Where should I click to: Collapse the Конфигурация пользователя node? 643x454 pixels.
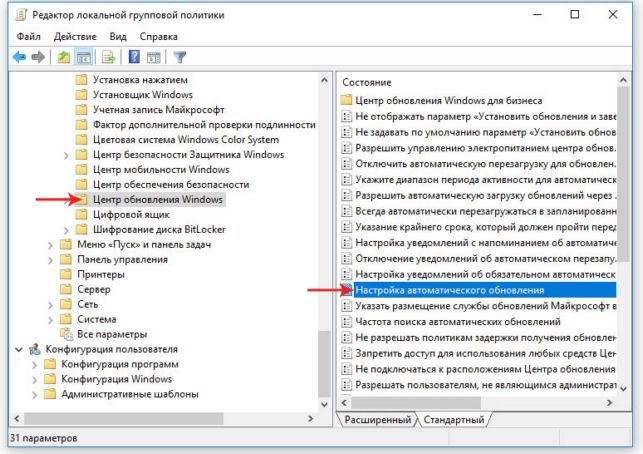point(19,349)
